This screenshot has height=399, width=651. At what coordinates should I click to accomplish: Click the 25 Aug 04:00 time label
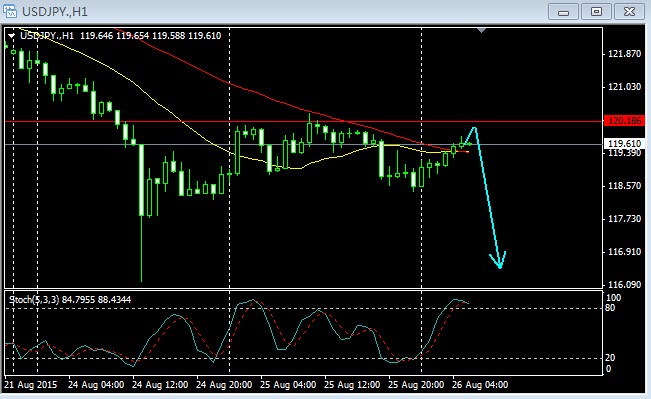pos(288,384)
